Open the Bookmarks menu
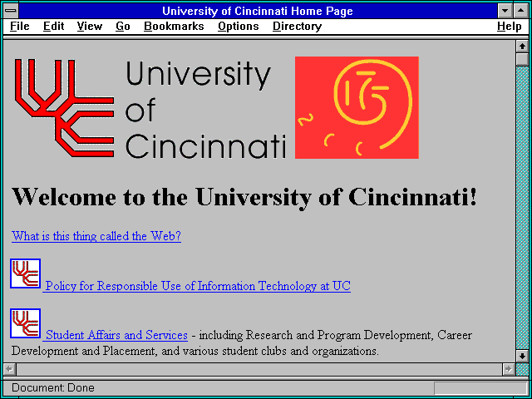Image resolution: width=532 pixels, height=399 pixels. [x=174, y=27]
